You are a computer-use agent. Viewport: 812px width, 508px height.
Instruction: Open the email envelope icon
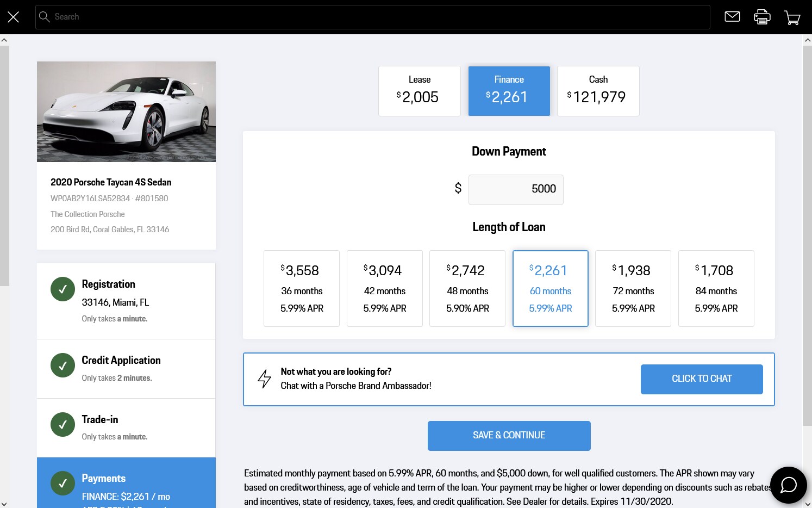(x=732, y=17)
